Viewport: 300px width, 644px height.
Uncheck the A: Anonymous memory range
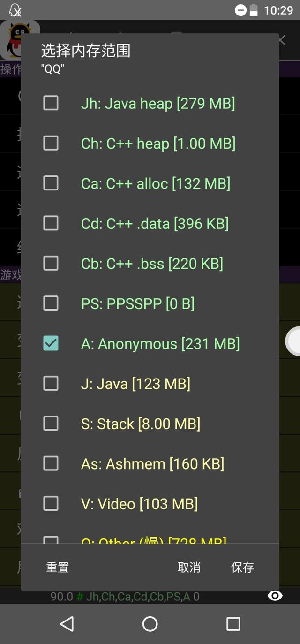(x=51, y=343)
